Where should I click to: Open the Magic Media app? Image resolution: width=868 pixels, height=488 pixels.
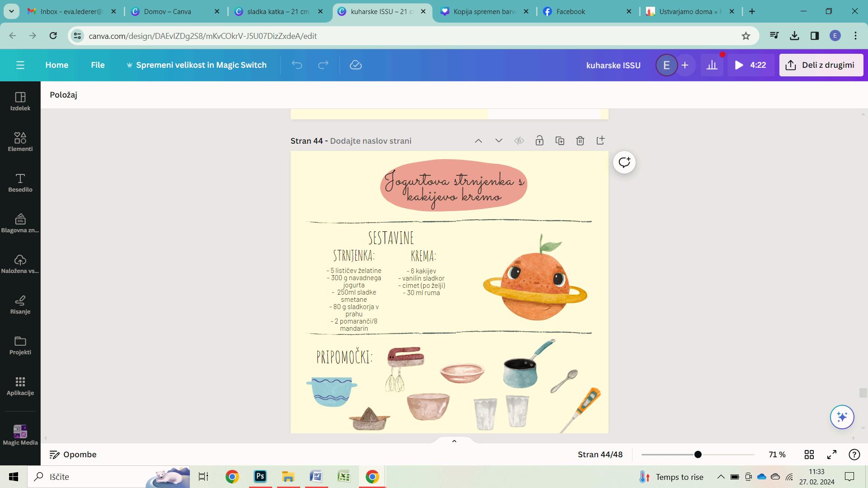tap(20, 435)
